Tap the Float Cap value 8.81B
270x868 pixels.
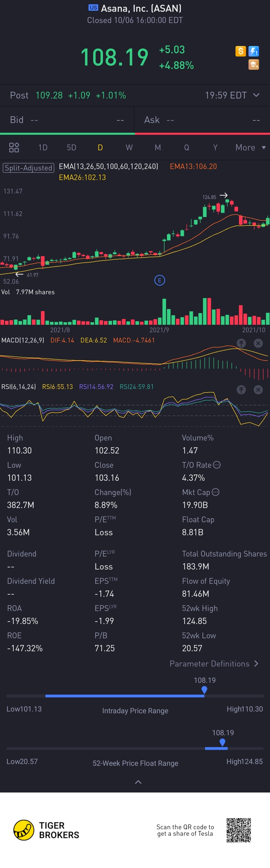pos(192,532)
